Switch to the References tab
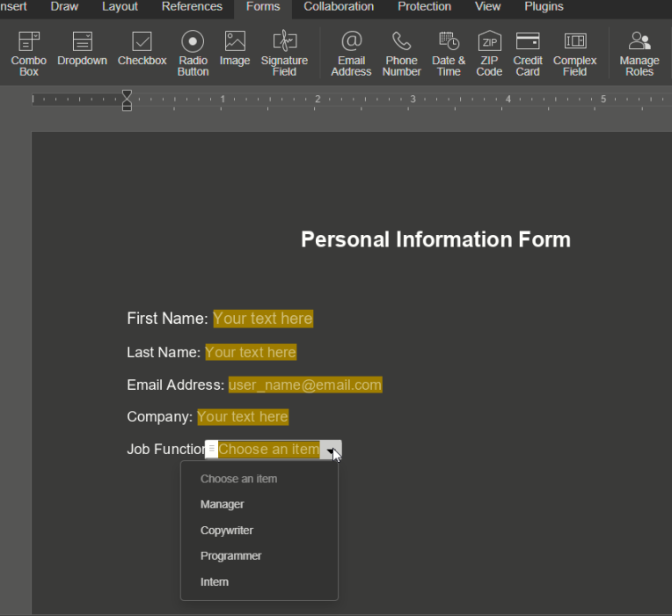672x616 pixels. 192,6
